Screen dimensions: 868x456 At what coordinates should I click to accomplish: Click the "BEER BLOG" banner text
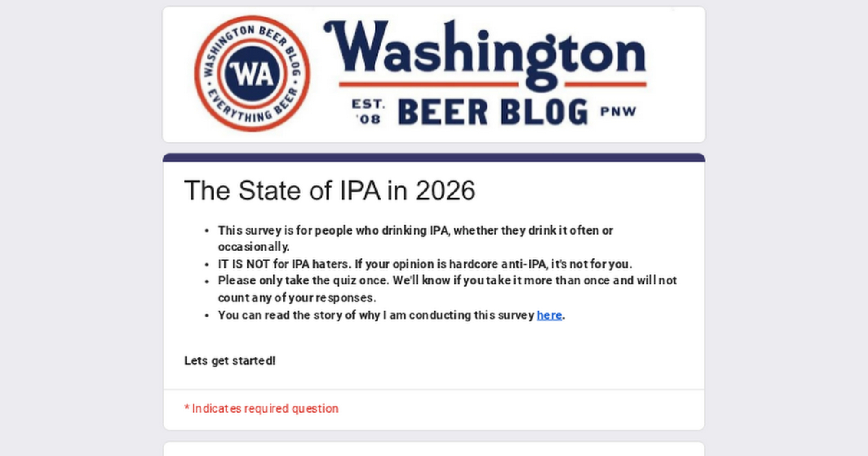coord(493,112)
